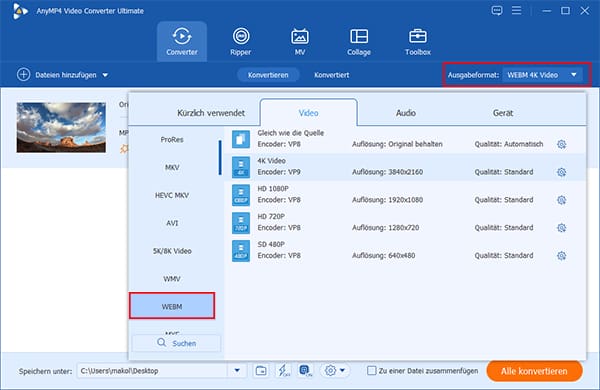This screenshot has height=390, width=600.
Task: Open the Ripper module
Action: [x=241, y=41]
